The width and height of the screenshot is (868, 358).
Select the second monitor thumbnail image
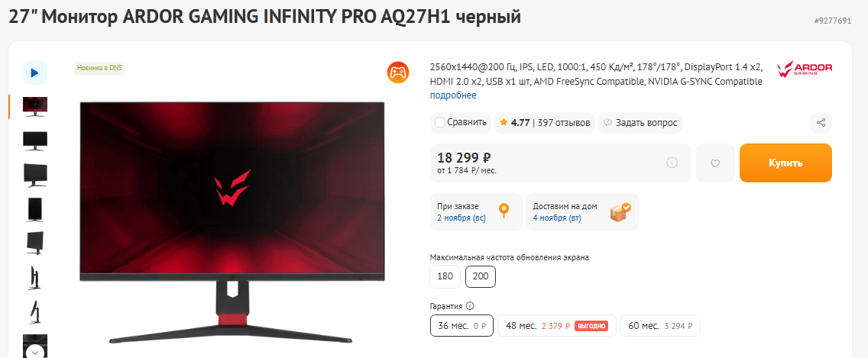35,141
